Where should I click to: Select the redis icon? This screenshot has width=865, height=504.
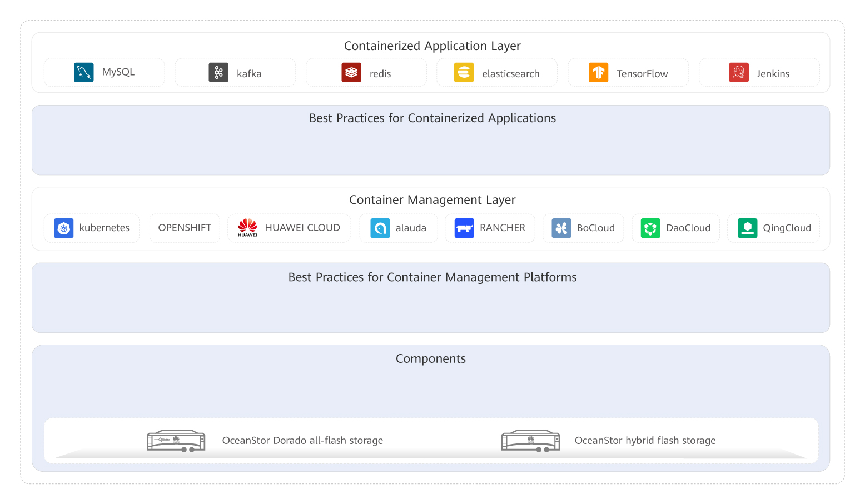click(351, 72)
